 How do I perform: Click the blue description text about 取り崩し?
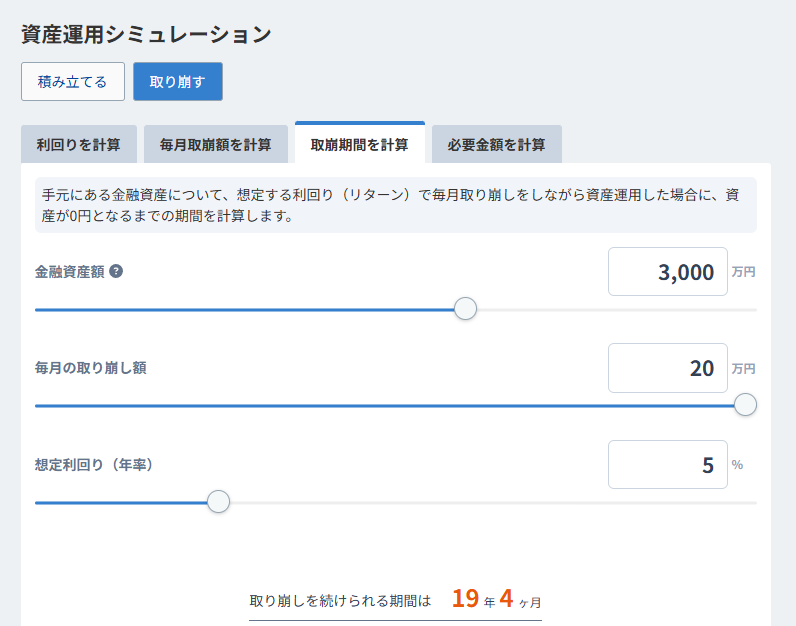coord(395,205)
